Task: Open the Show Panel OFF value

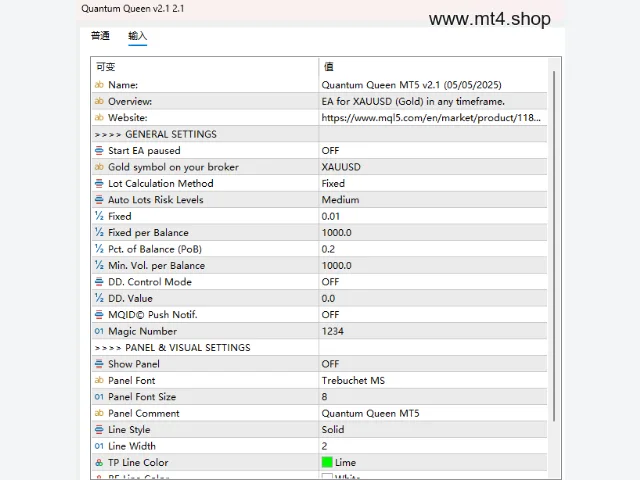Action: click(433, 364)
